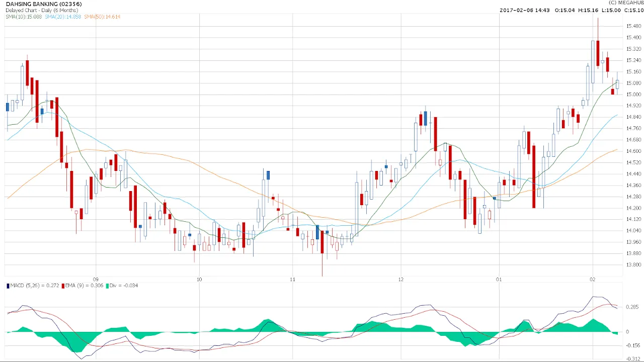Click the 14.920 price axis label
This screenshot has height=362, width=644.
(x=633, y=106)
